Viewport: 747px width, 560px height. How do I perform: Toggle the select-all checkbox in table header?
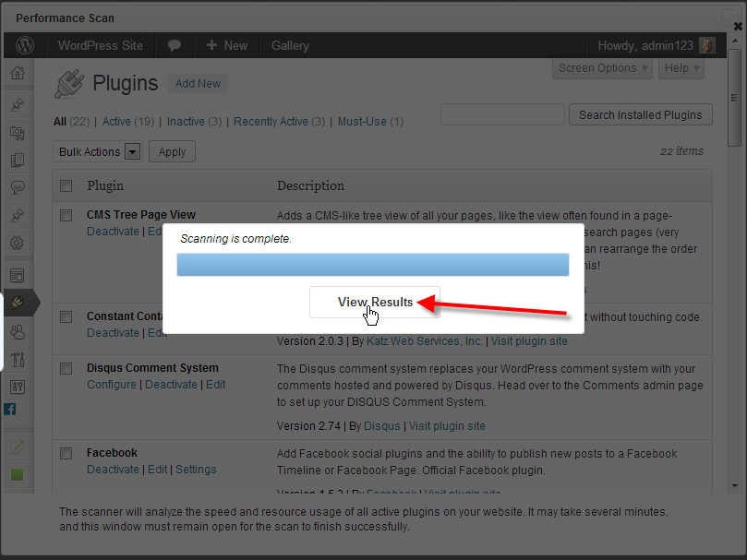click(x=66, y=185)
